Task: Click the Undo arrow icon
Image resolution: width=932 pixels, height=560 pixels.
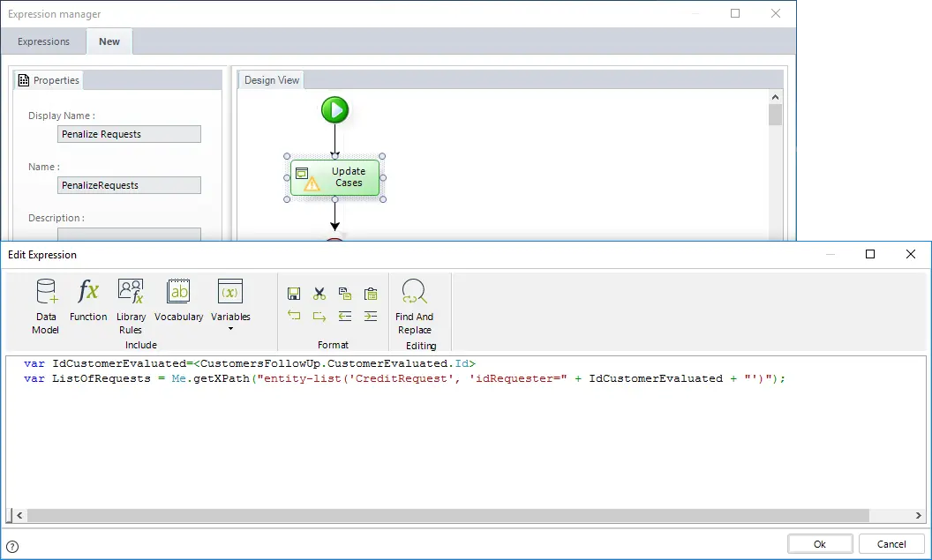Action: pyautogui.click(x=294, y=316)
